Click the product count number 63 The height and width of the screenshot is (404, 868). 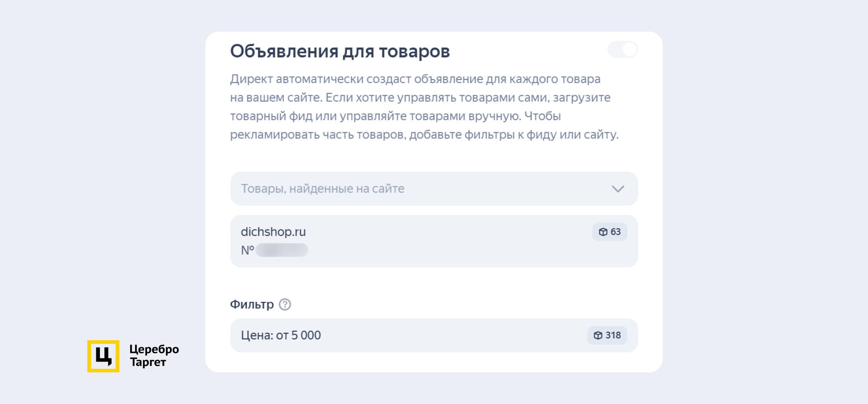coord(616,232)
